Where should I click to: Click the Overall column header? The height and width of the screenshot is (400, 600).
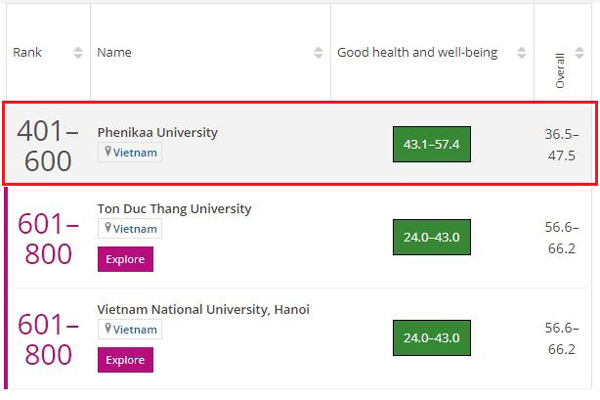[x=561, y=70]
